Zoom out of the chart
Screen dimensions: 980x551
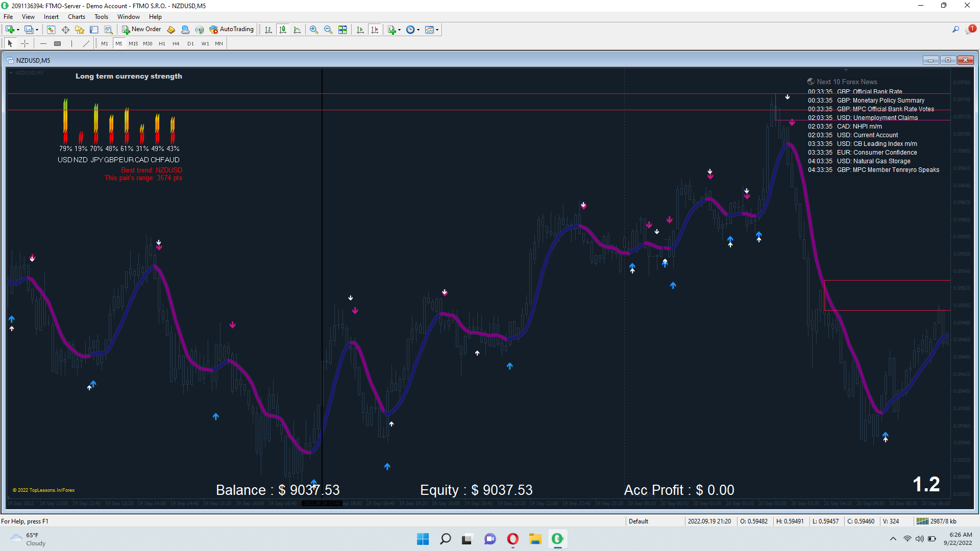tap(328, 30)
